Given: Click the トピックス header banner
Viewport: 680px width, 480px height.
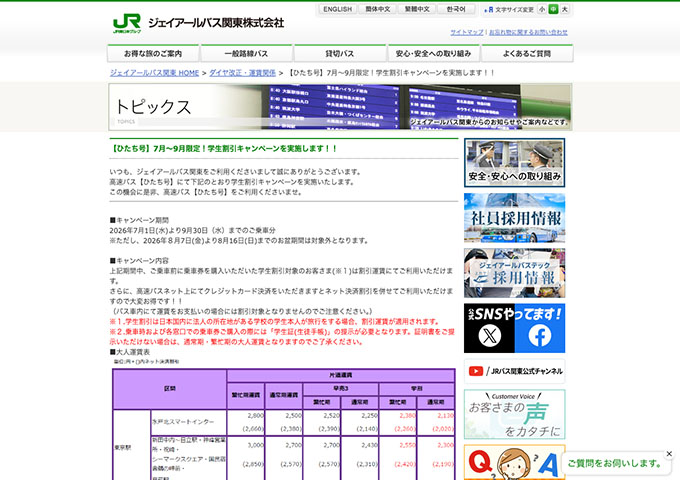Looking at the screenshot, I should 340,107.
